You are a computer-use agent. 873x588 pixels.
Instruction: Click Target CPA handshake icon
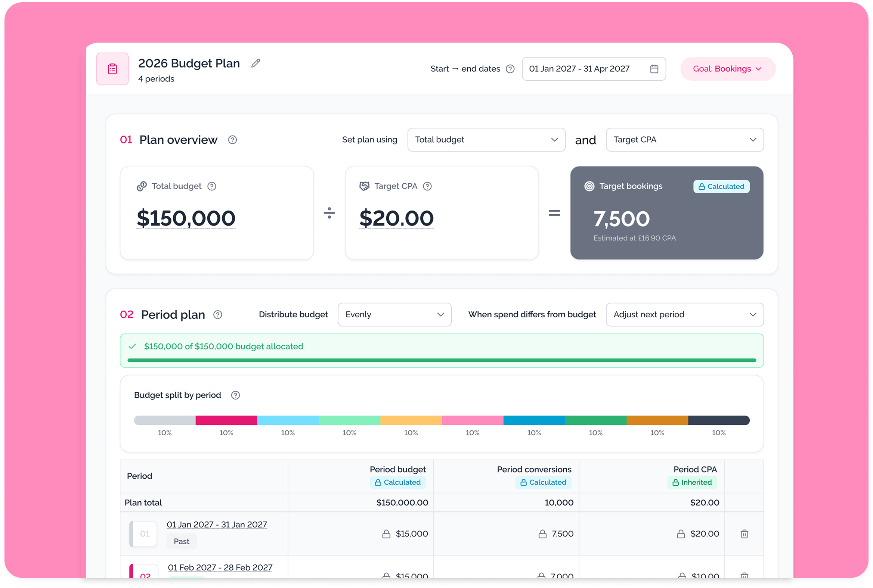[364, 186]
